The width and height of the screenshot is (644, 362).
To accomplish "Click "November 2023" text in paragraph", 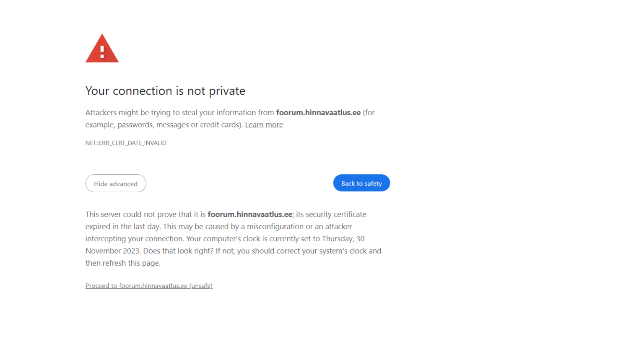I will (113, 251).
